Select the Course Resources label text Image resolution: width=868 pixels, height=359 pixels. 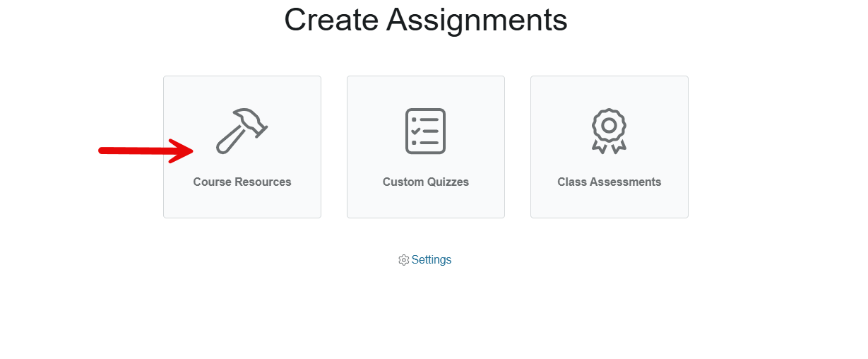coord(242,182)
